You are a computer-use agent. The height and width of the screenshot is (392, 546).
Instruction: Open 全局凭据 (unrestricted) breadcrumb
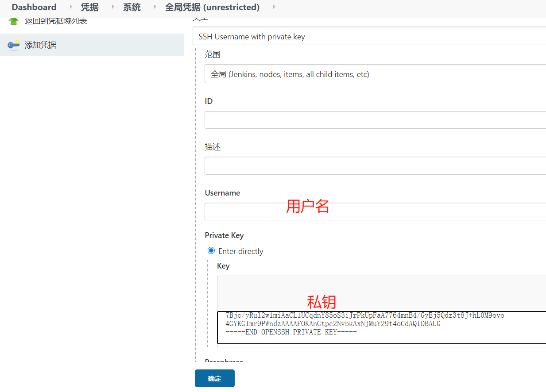pyautogui.click(x=212, y=7)
